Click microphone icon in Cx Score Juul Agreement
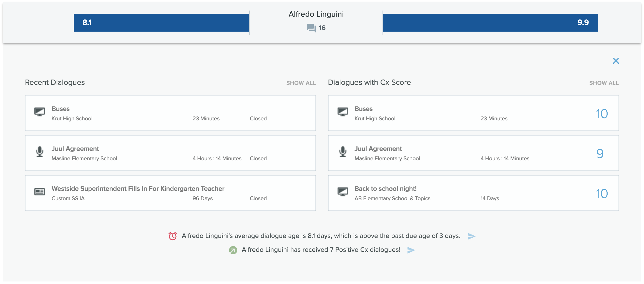 pyautogui.click(x=343, y=152)
